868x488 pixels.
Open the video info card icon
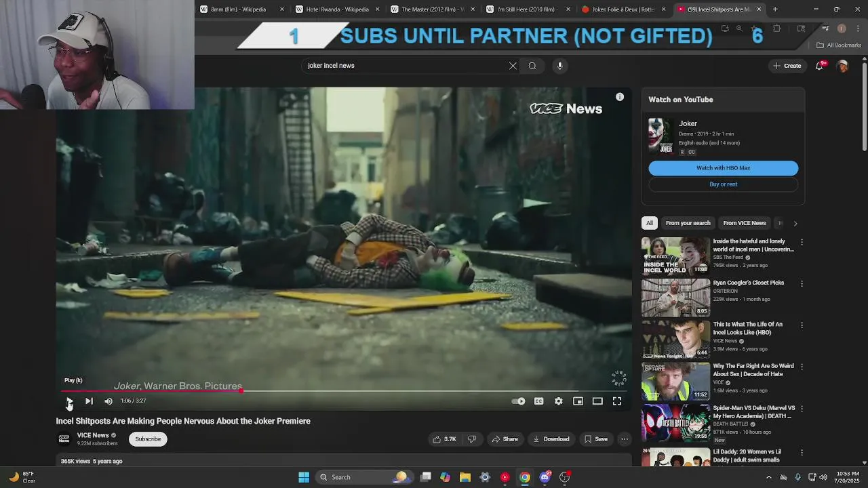620,97
